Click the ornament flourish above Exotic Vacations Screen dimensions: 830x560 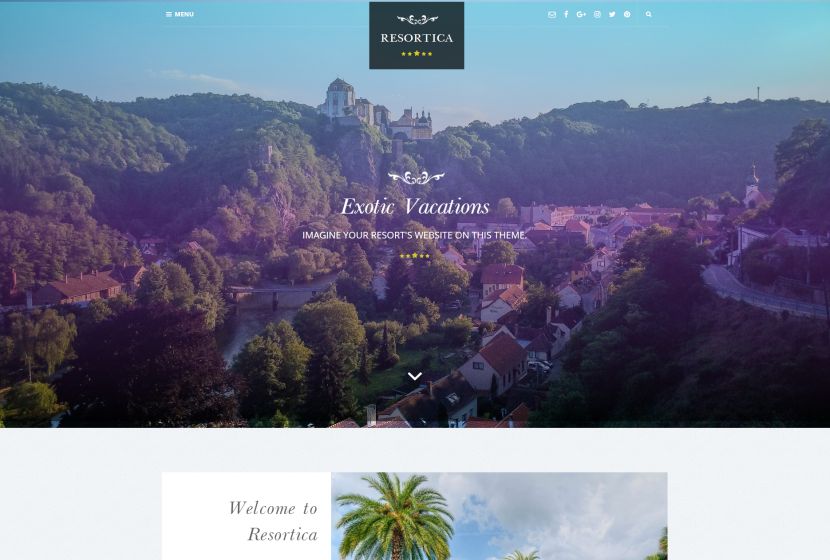416,178
